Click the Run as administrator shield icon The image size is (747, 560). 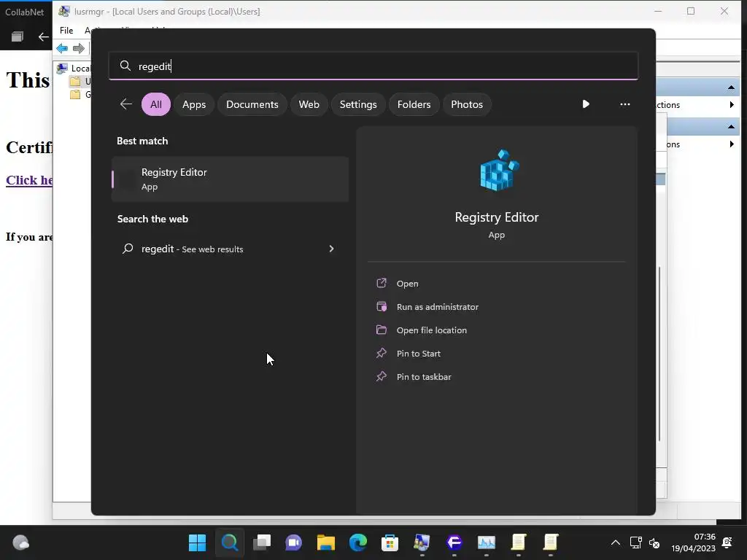click(x=382, y=306)
